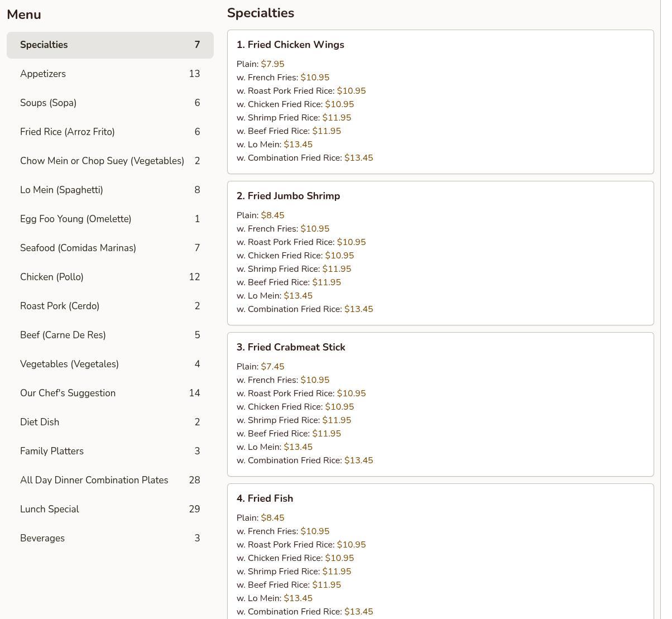Select the Specialties menu category
This screenshot has width=672, height=619.
[110, 45]
